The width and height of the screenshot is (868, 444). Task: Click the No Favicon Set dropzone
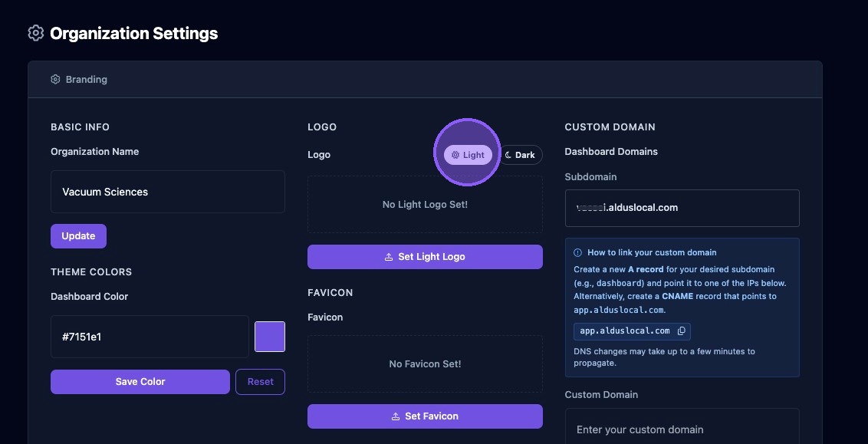click(425, 363)
